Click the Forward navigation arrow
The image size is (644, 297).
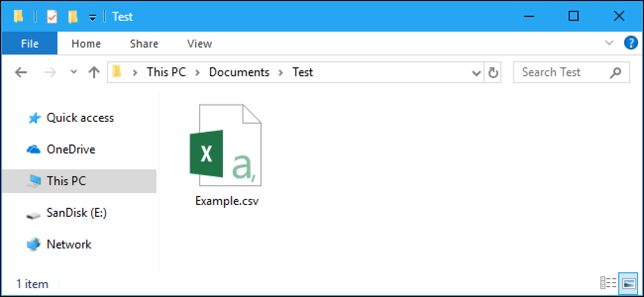tap(51, 73)
